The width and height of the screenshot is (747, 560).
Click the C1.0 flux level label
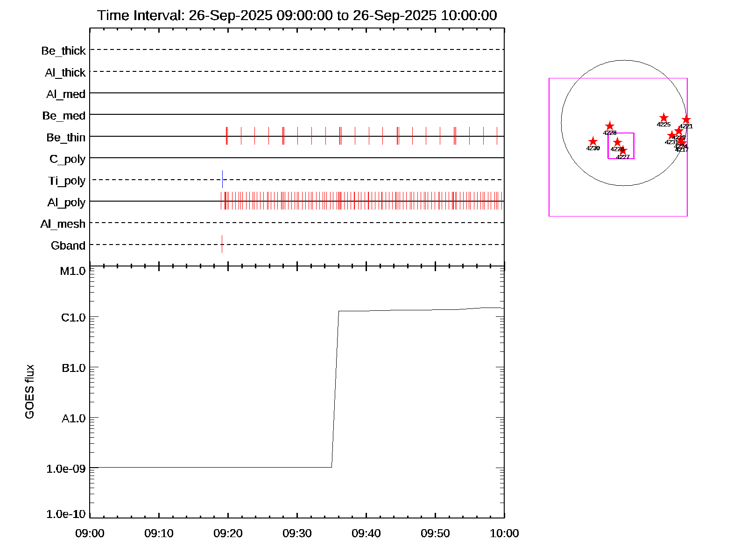(x=73, y=318)
